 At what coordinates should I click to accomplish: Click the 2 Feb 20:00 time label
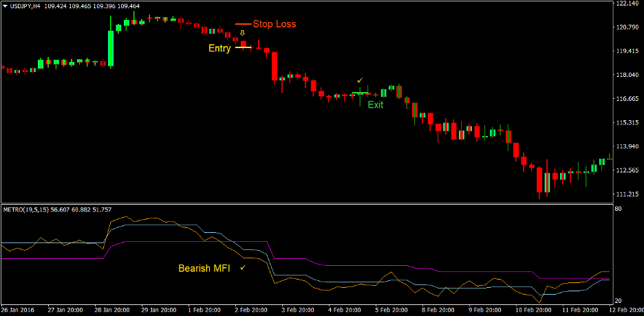pyautogui.click(x=251, y=310)
